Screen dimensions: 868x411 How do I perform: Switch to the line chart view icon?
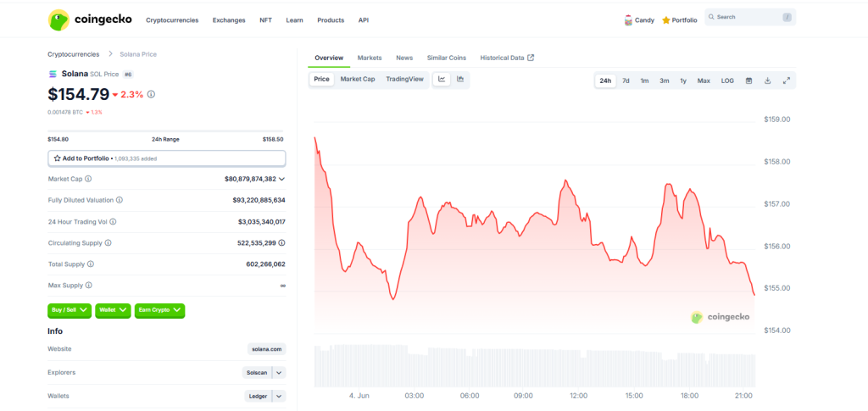[x=442, y=79]
